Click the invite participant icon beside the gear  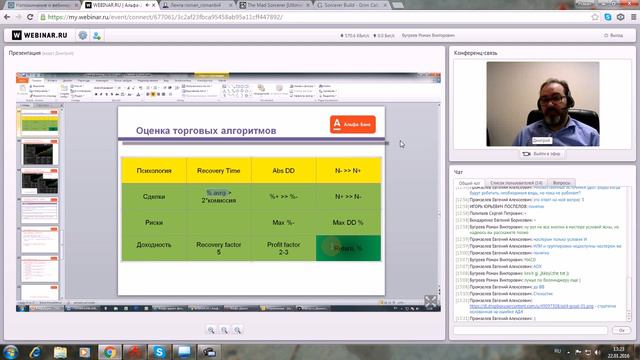click(x=97, y=36)
